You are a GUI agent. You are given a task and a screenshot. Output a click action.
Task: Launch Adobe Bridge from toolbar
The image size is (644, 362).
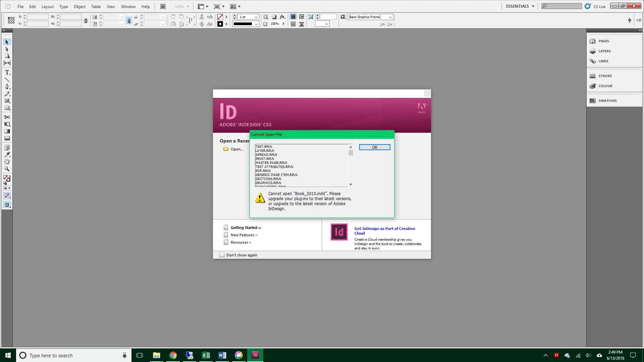point(163,7)
